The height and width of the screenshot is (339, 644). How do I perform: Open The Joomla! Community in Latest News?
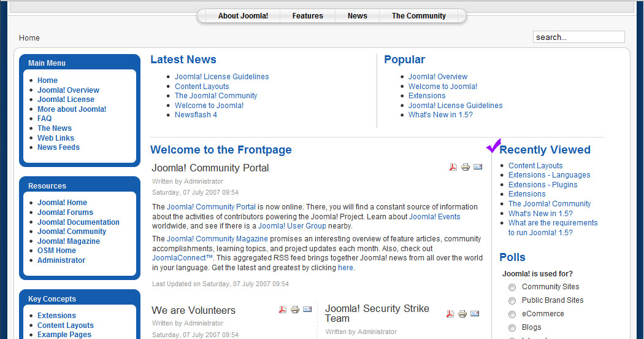216,96
